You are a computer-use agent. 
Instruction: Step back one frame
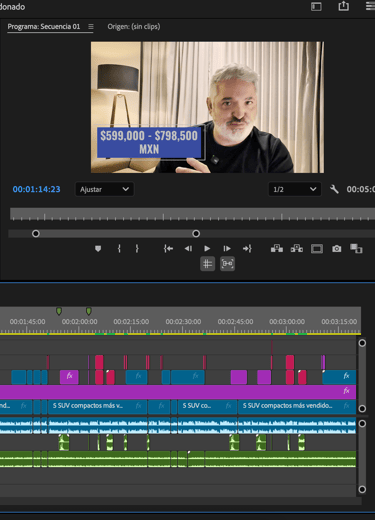pos(188,249)
